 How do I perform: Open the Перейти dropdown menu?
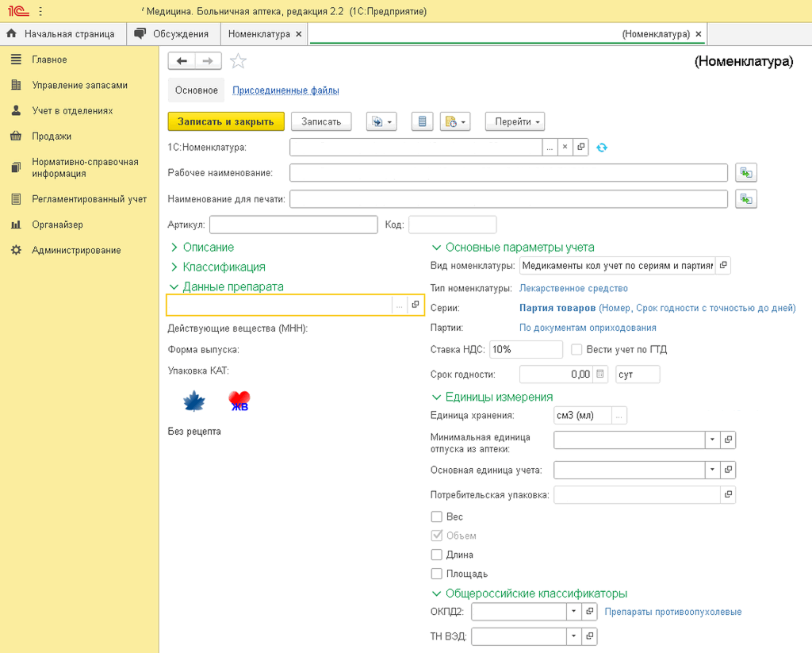tap(515, 121)
